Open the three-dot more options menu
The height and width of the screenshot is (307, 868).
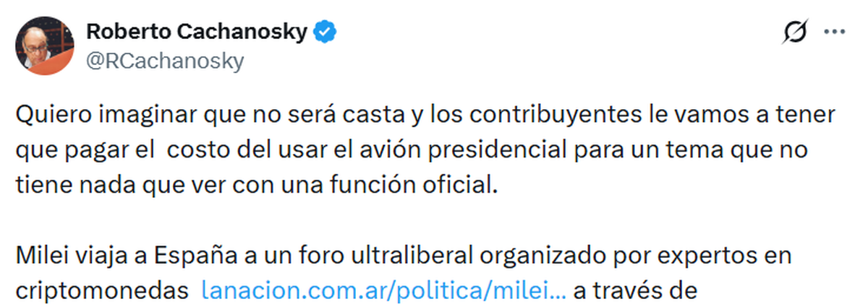[835, 33]
